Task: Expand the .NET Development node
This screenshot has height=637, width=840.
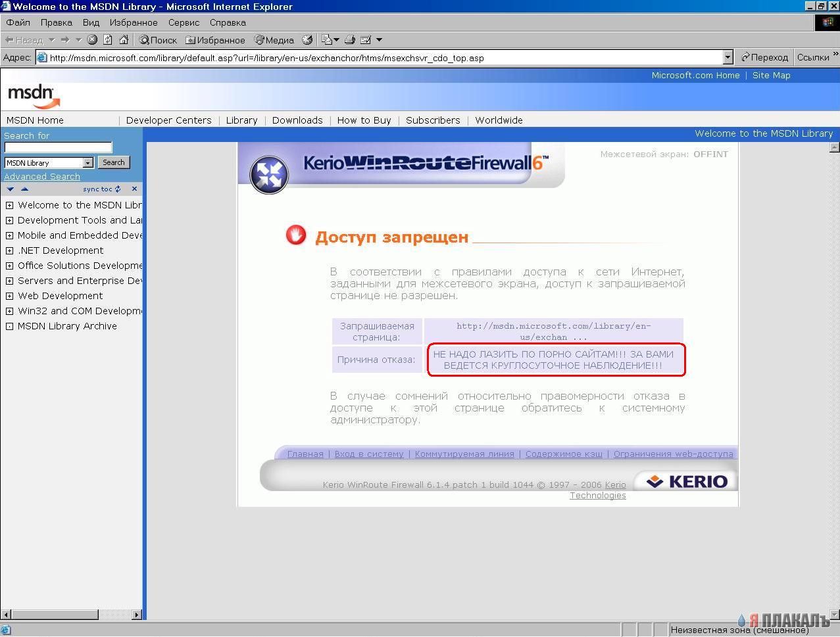Action: click(x=10, y=250)
